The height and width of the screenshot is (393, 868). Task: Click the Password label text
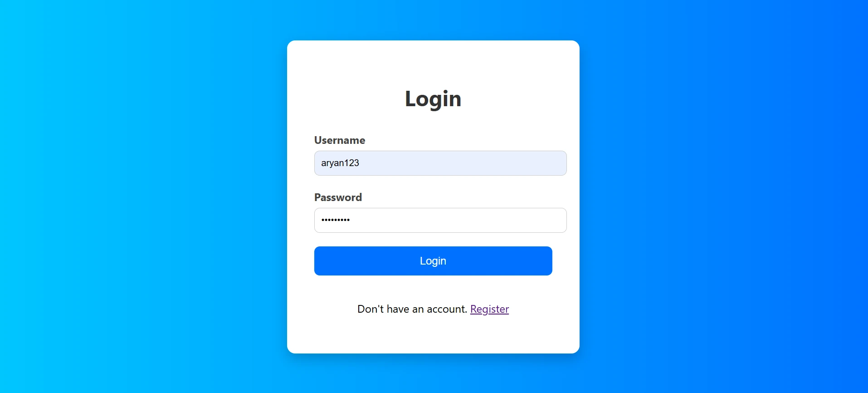tap(338, 197)
